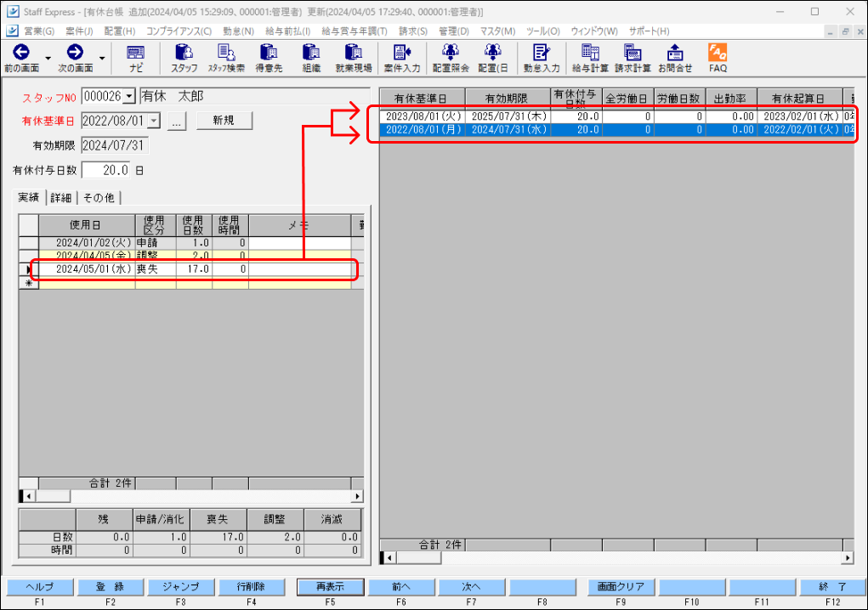Viewport: 868px width, 610px height.
Task: Go back with 前の画面 arrow icon
Action: click(21, 53)
